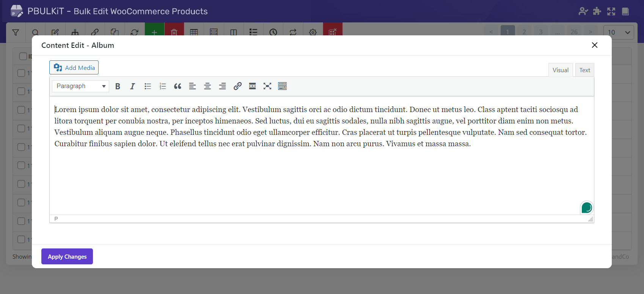Switch to the Visual editor tab

[560, 70]
